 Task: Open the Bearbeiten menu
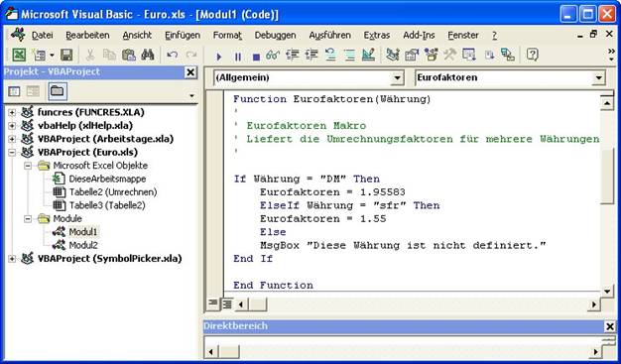coord(87,36)
